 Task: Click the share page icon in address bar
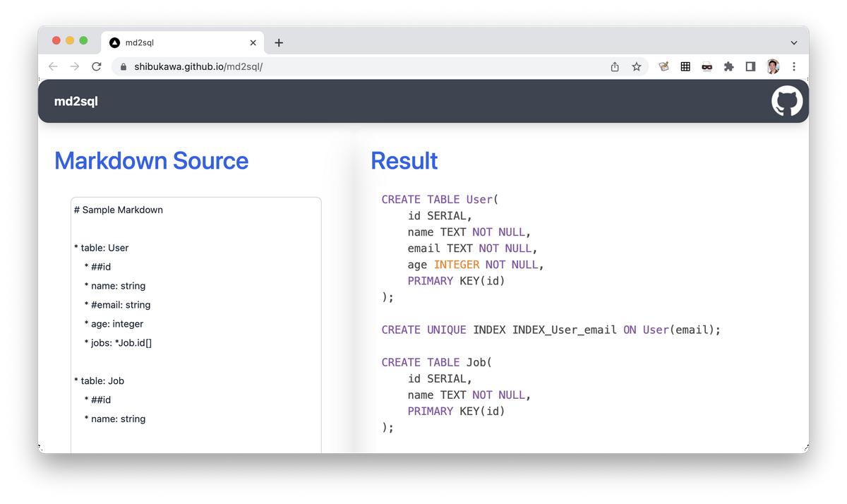click(615, 66)
